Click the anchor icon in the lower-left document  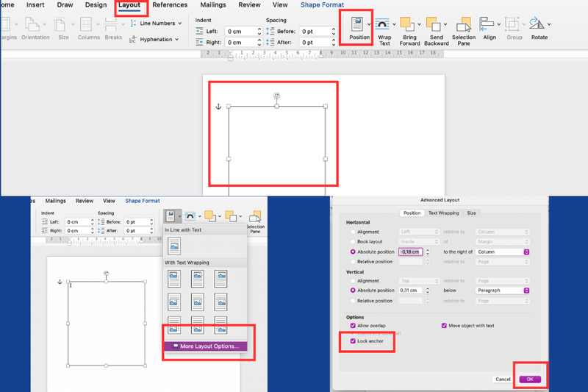tap(60, 282)
